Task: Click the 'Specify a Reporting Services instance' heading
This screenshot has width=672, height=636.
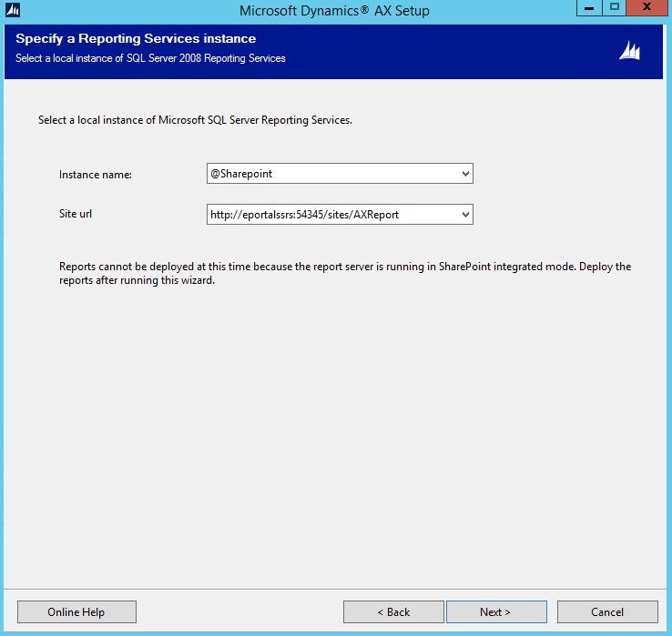Action: click(x=136, y=38)
